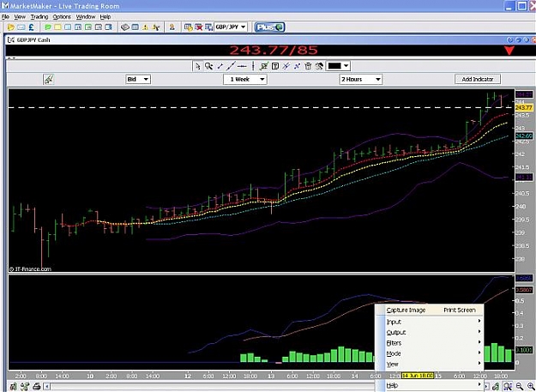Screen dimensions: 536x392
Task: Click the paint brush tool icon
Action: coord(319,66)
